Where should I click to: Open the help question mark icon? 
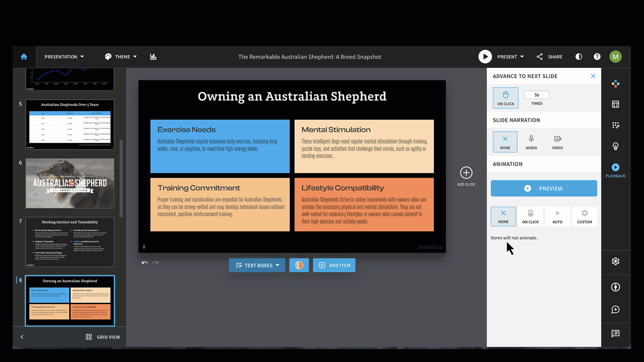(597, 57)
